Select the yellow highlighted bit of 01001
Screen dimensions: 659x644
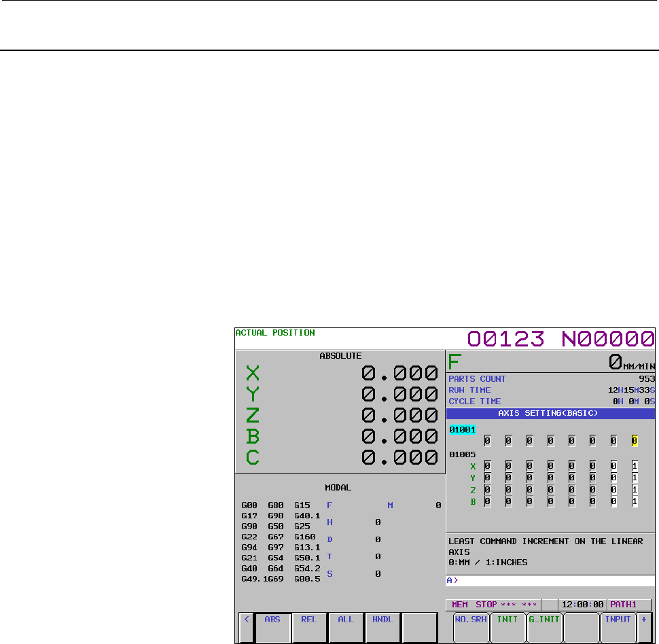tap(635, 441)
